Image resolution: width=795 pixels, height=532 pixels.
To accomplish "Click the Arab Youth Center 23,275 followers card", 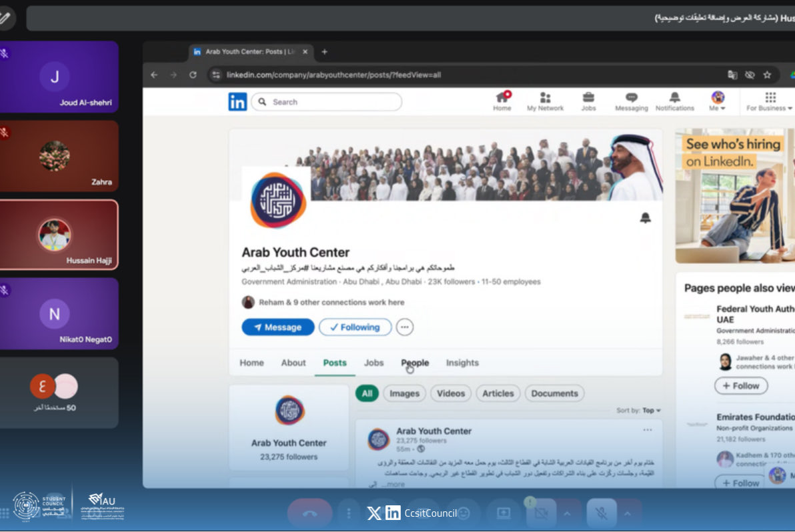I will [289, 428].
